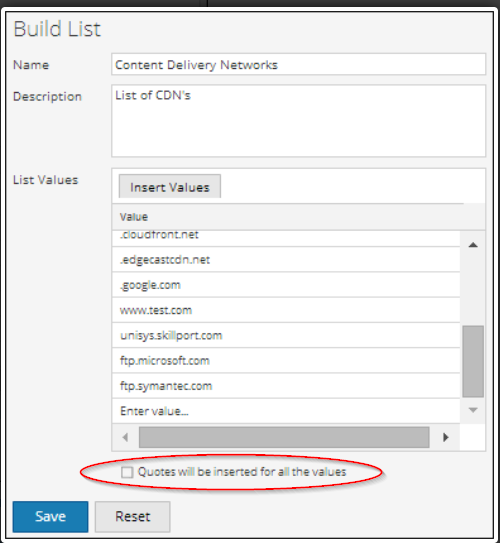Select the unisys.skillport.com list entry
This screenshot has width=500, height=543.
tap(286, 336)
